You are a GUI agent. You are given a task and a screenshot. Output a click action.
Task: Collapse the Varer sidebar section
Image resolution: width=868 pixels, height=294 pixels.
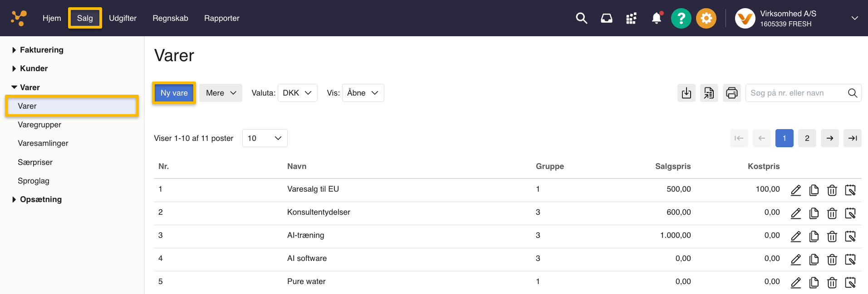29,87
